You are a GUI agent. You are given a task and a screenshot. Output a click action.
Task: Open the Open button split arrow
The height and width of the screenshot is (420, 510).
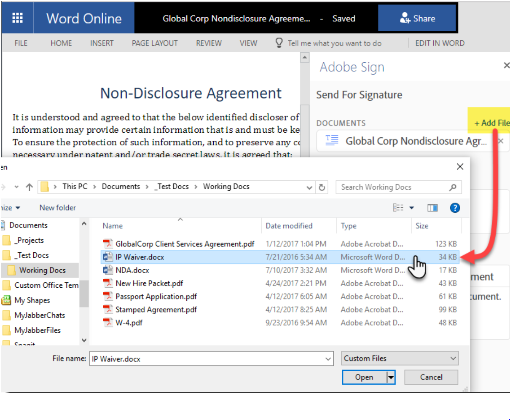pos(390,377)
